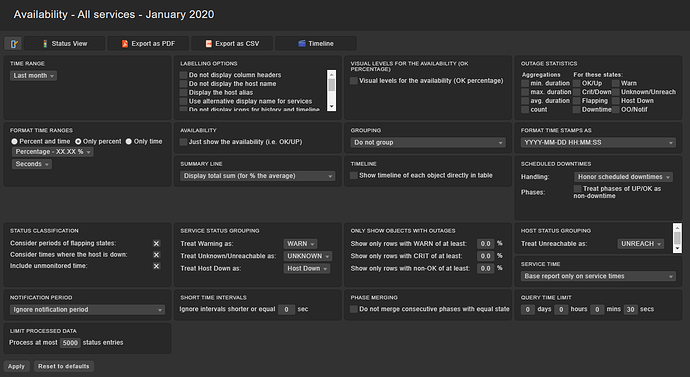Check the Unknown/Unreach state box
Screen dimensions: 690x377
pos(616,92)
